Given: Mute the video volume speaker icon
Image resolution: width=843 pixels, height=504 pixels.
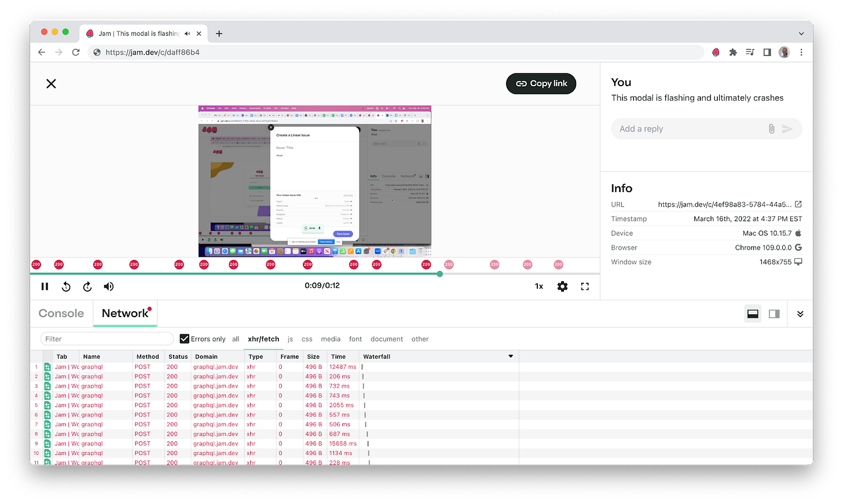Looking at the screenshot, I should 109,286.
